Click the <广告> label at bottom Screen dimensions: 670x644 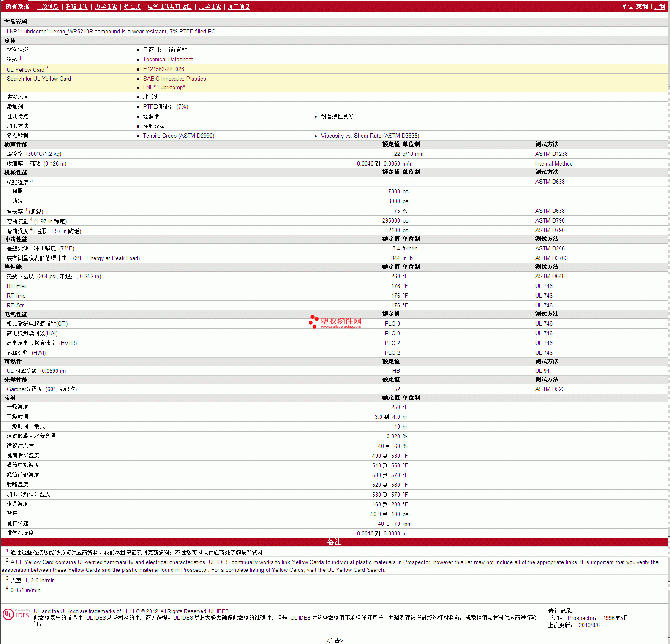[335, 641]
